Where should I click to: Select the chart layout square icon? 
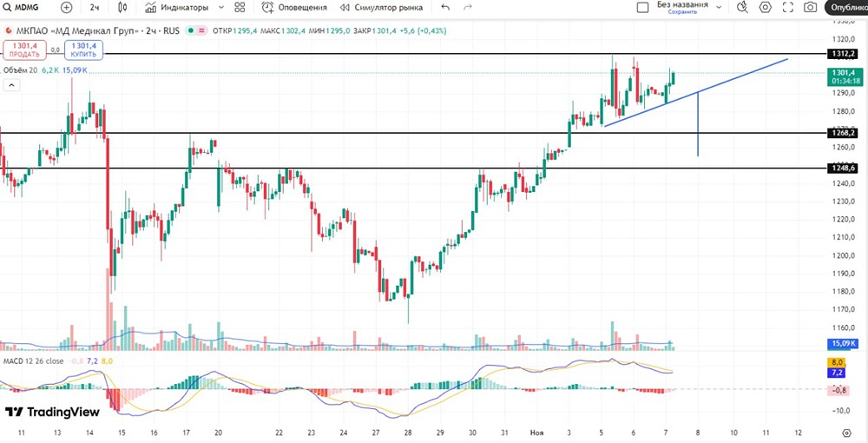(642, 7)
